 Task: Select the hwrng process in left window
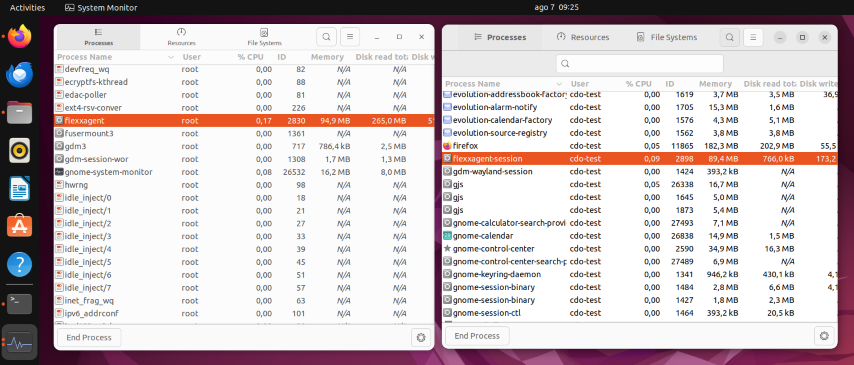click(244, 185)
